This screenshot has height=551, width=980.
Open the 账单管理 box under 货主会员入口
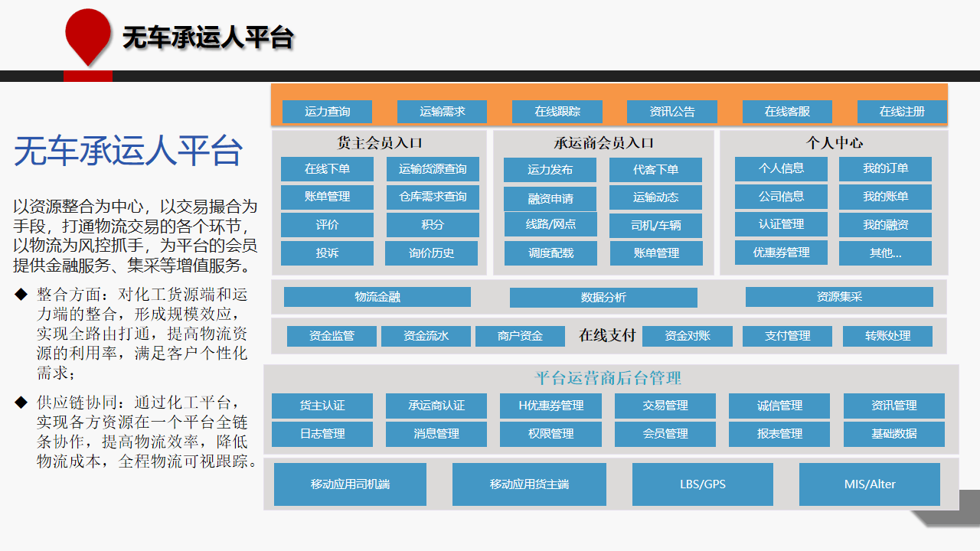click(327, 197)
